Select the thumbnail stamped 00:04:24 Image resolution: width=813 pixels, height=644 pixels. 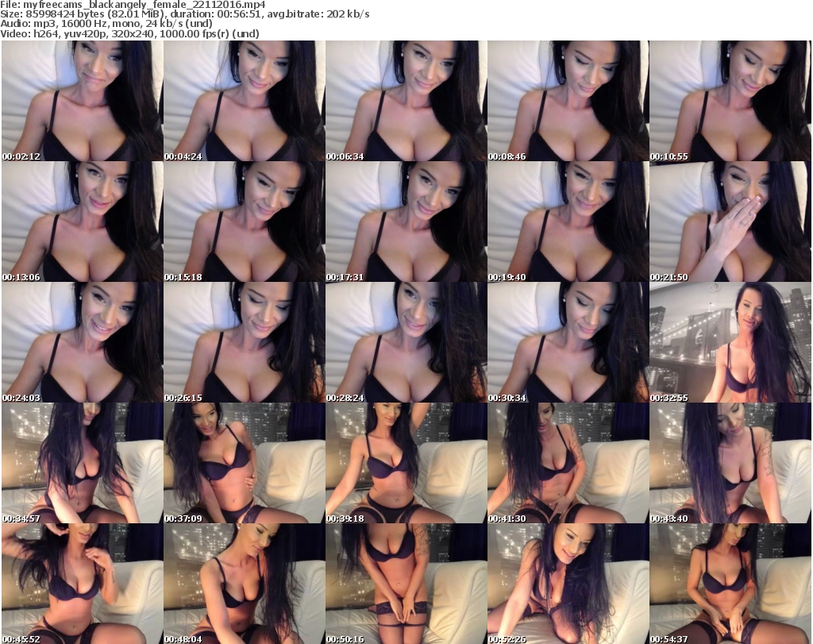pos(245,101)
